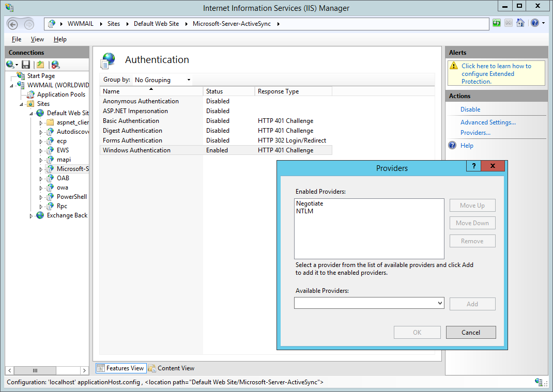The width and height of the screenshot is (553, 392).
Task: Sort by the Name column header
Action: pyautogui.click(x=151, y=91)
